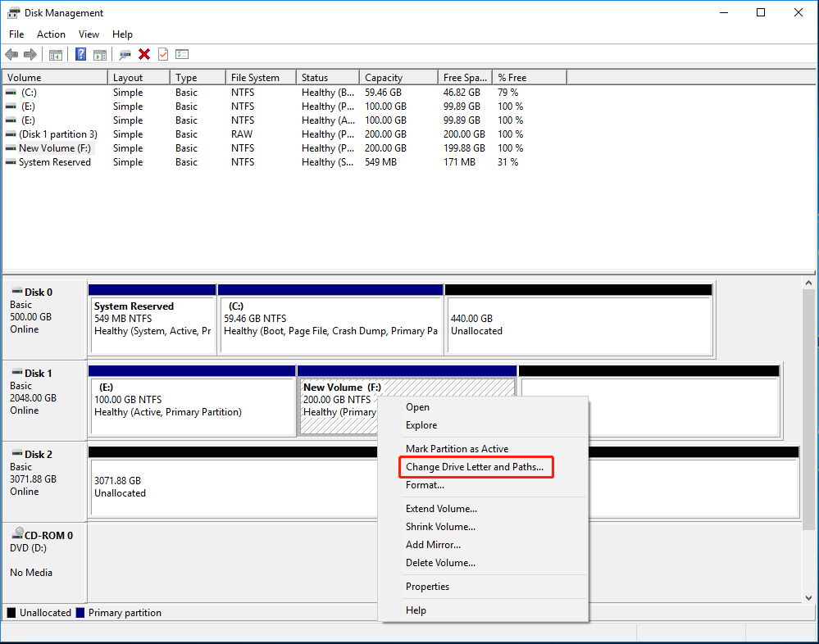The height and width of the screenshot is (644, 819).
Task: Click the disk with magnifier toolbar icon
Action: tap(125, 54)
